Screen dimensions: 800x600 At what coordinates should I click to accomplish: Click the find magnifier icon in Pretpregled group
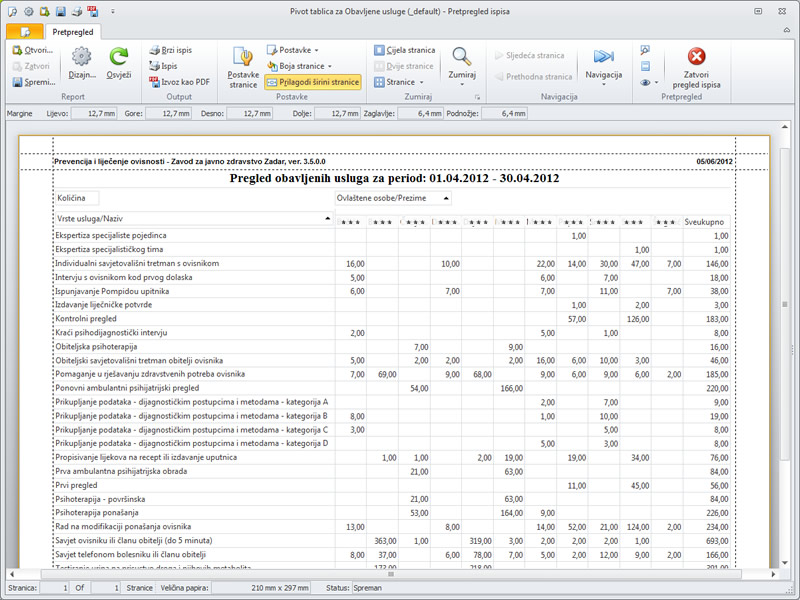pos(645,50)
